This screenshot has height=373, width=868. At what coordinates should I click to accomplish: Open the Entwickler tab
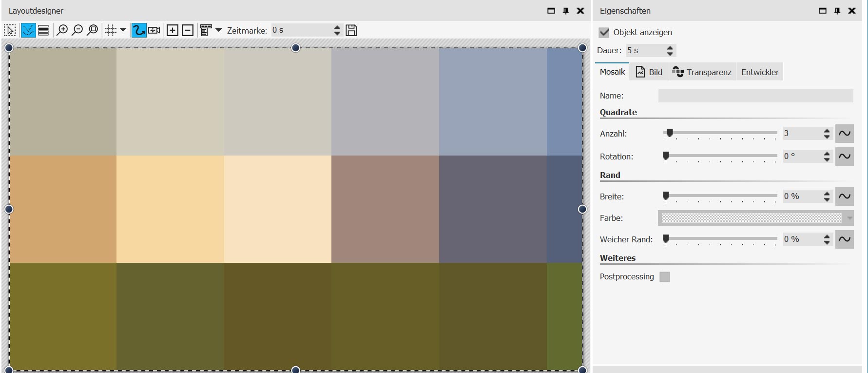[759, 72]
